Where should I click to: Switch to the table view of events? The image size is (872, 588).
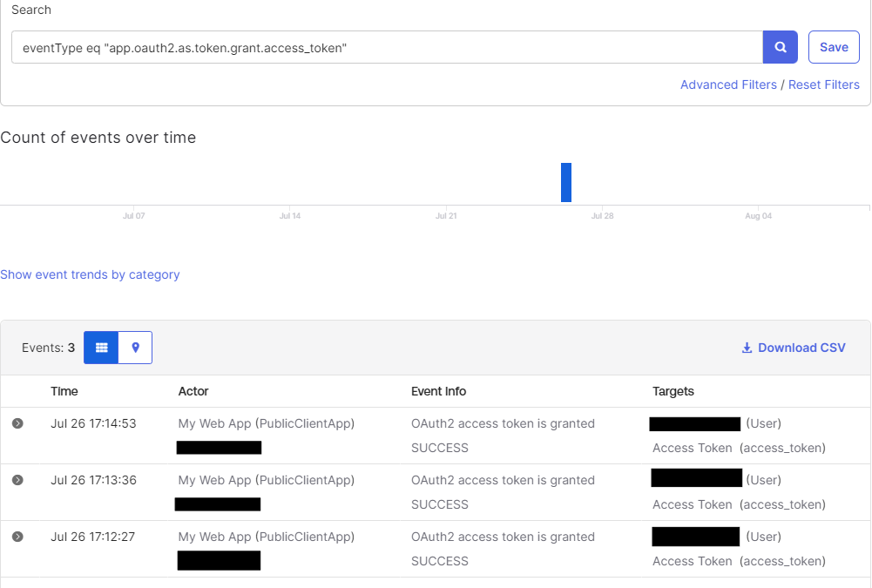tap(101, 348)
